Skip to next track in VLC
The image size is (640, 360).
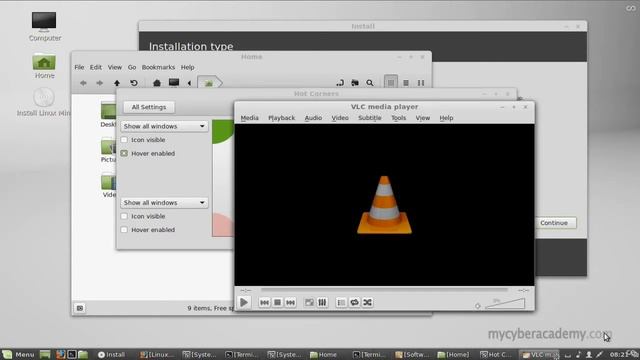coord(290,302)
